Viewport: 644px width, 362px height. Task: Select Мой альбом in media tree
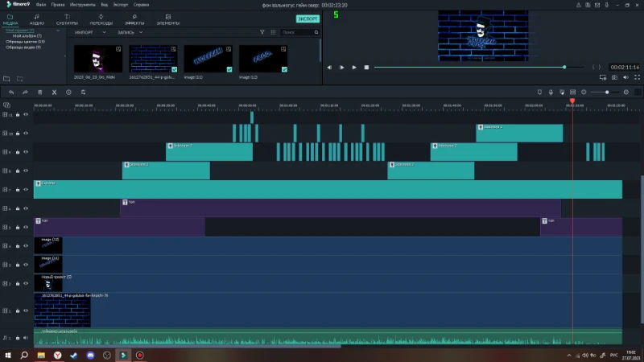27,36
